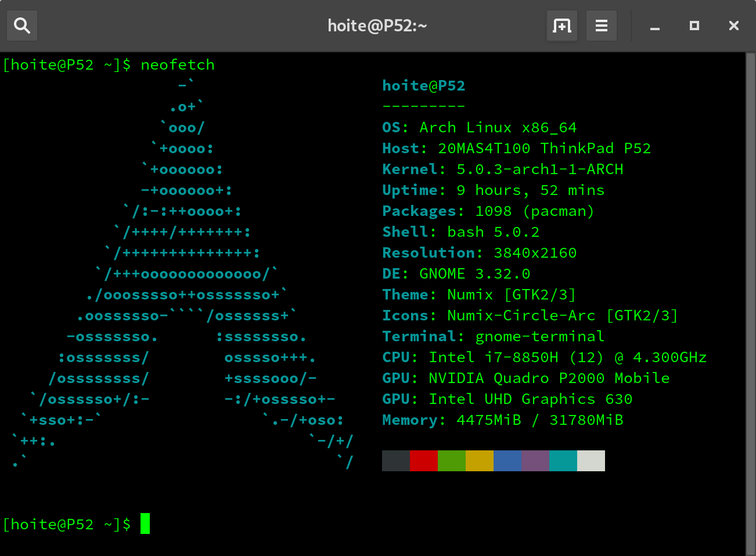Minimize the terminal window
Image resolution: width=756 pixels, height=556 pixels.
tap(655, 26)
